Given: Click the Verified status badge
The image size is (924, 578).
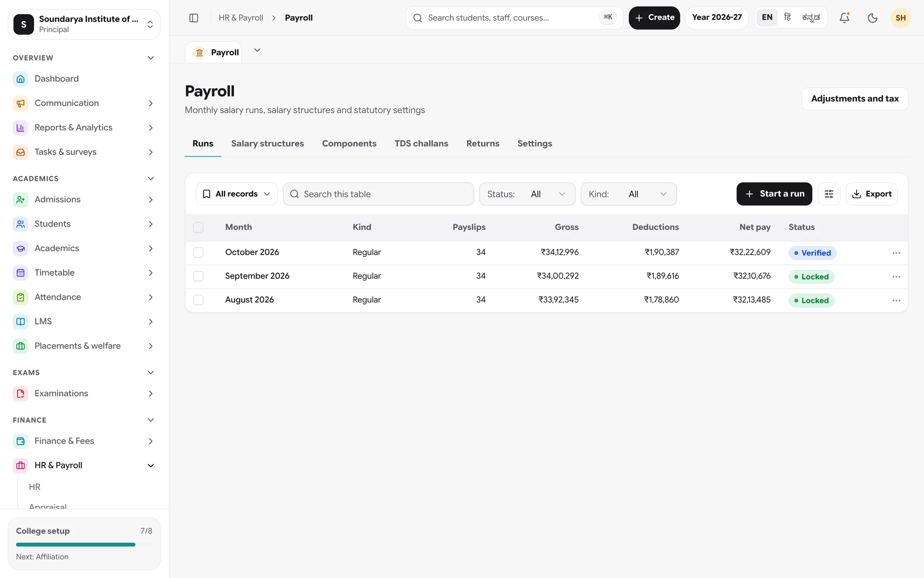Looking at the screenshot, I should [812, 253].
